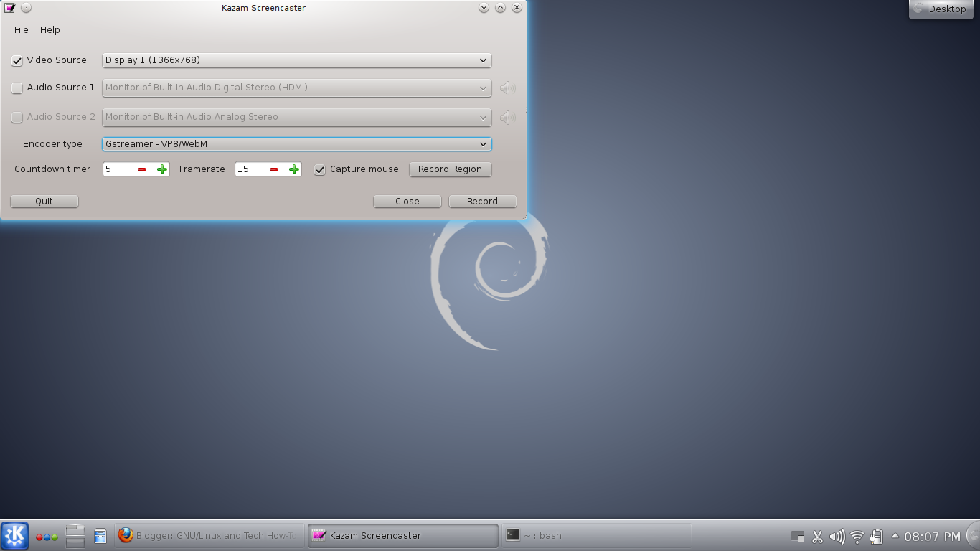The height and width of the screenshot is (551, 980).
Task: Click the Firefox icon in the taskbar
Action: coord(126,535)
